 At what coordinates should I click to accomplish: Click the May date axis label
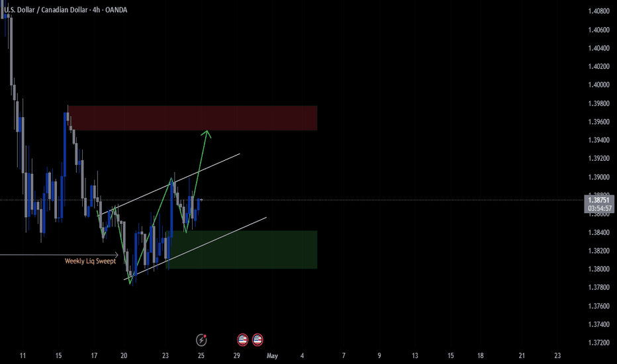click(x=272, y=356)
